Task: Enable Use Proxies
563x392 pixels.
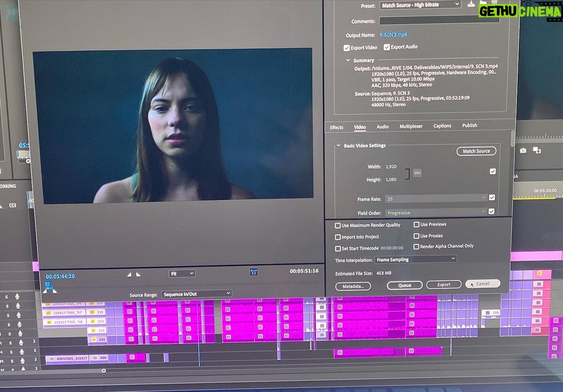Action: (417, 236)
